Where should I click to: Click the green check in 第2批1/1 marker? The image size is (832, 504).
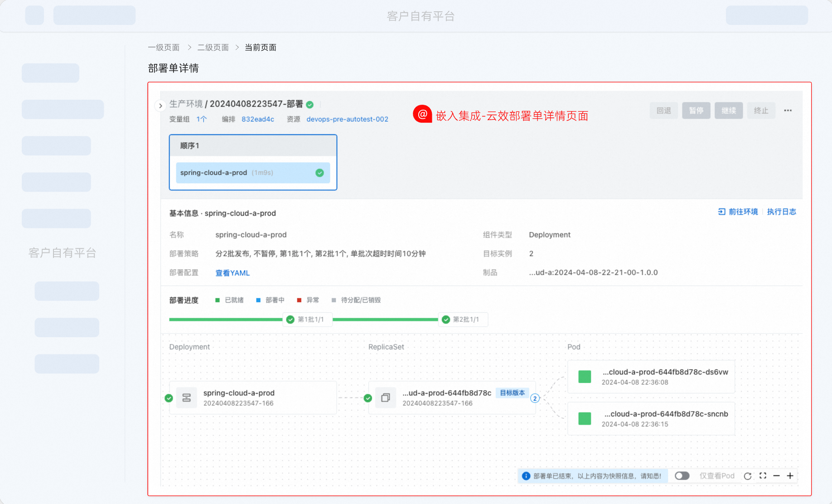point(446,320)
